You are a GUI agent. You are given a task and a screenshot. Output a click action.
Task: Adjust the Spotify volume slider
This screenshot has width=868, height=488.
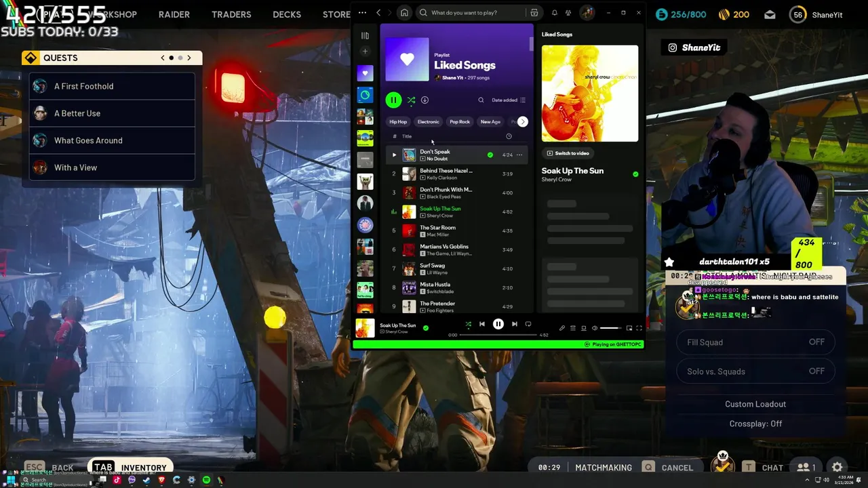coord(610,328)
